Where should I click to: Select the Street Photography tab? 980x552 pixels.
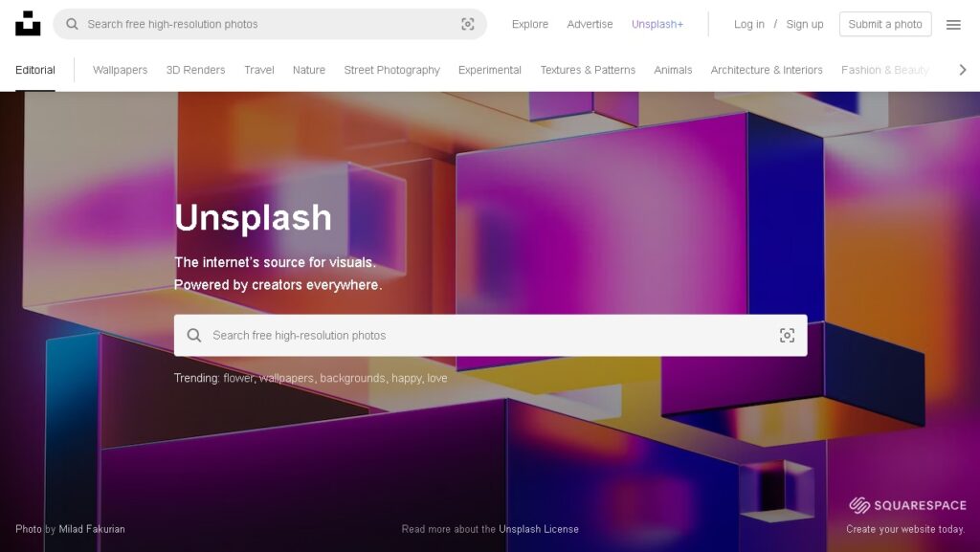391,70
